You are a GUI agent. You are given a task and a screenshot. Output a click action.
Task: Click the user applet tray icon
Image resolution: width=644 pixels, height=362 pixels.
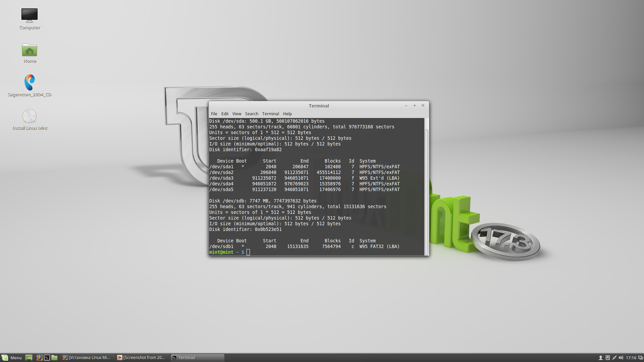tap(601, 358)
